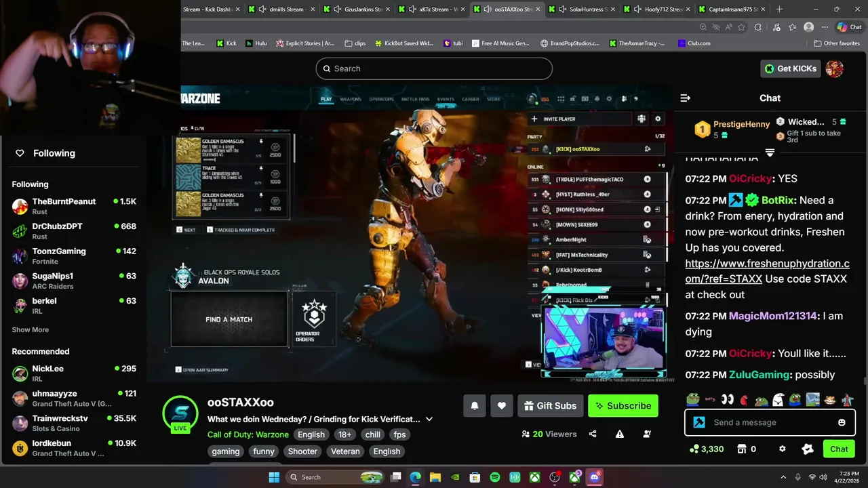868x488 pixels.
Task: Open File Explorer from the taskbar
Action: click(x=435, y=477)
